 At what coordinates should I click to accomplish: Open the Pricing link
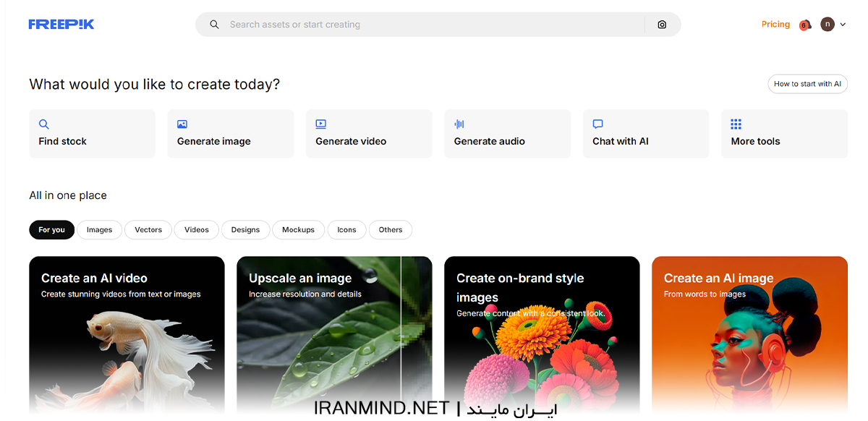point(775,25)
